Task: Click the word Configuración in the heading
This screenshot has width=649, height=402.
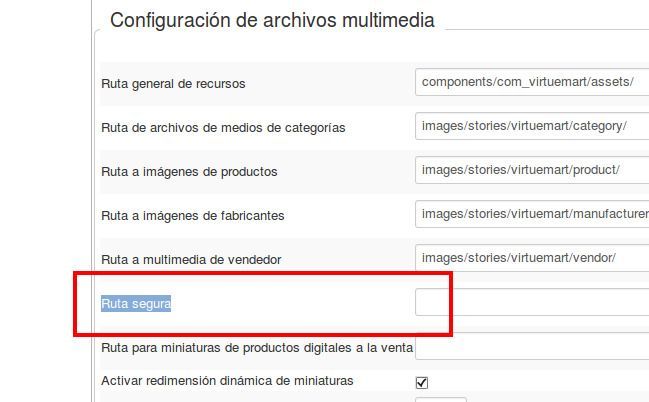Action: [x=170, y=20]
